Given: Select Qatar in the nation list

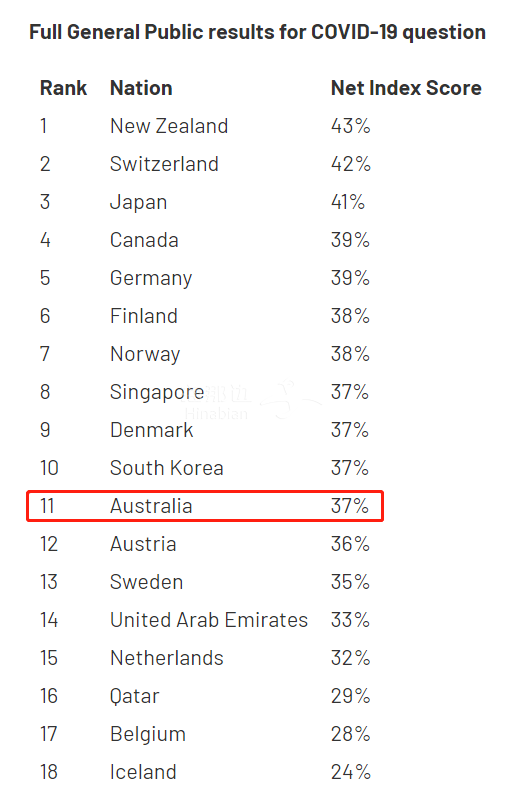Looking at the screenshot, I should click(x=135, y=696).
